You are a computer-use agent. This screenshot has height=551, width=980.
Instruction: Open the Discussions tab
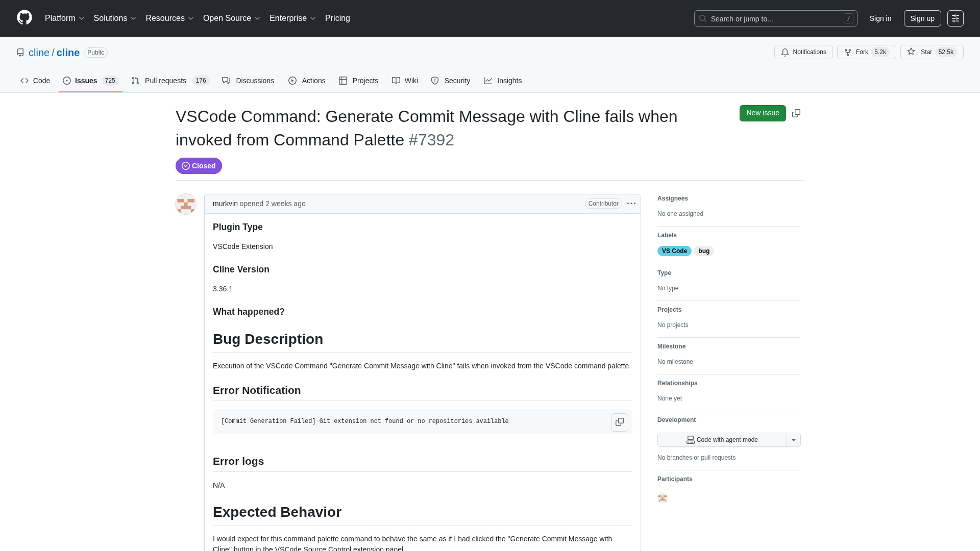[x=248, y=81]
